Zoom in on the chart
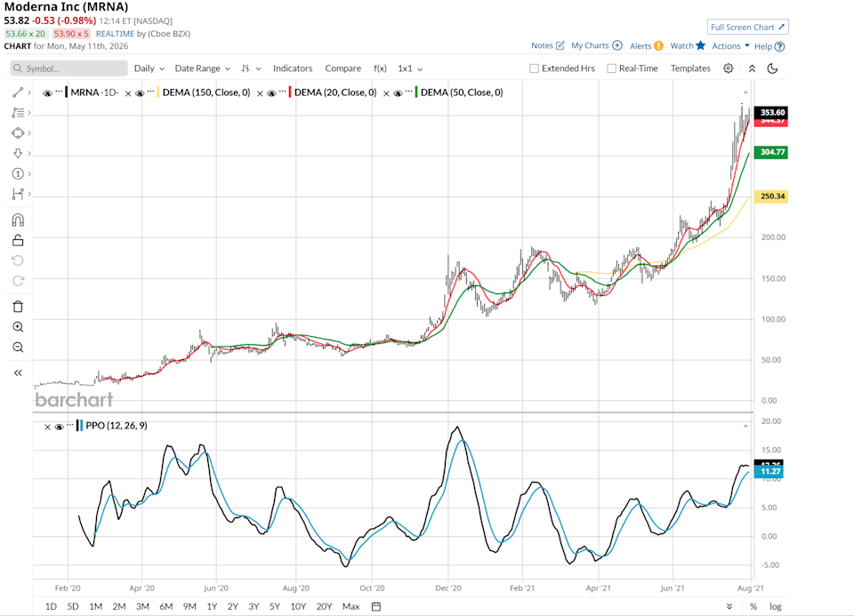 coord(18,326)
